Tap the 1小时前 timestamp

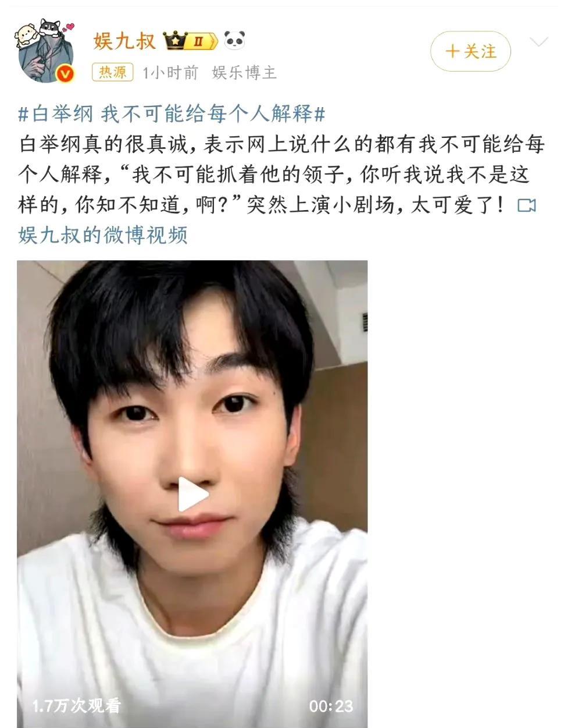coord(170,72)
